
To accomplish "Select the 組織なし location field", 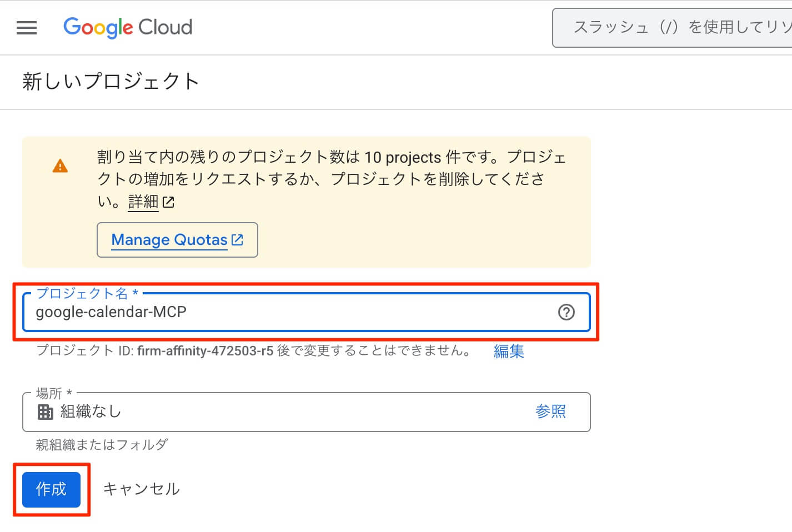I will click(x=278, y=412).
